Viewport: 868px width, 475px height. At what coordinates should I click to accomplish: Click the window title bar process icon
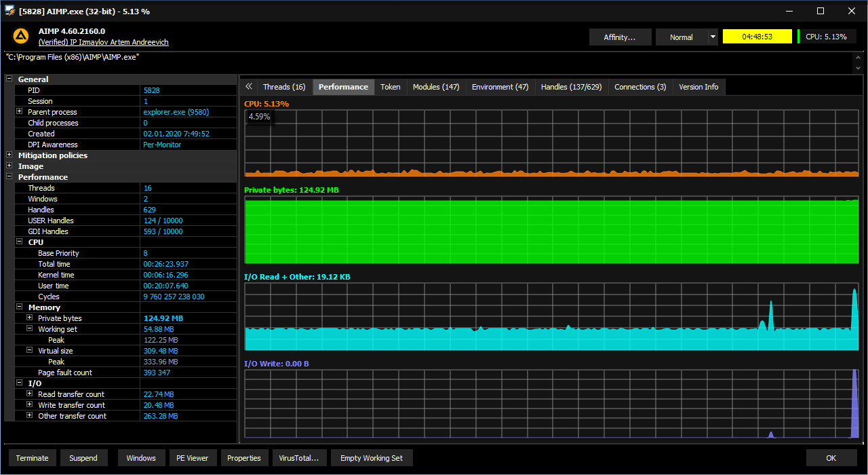(10, 11)
